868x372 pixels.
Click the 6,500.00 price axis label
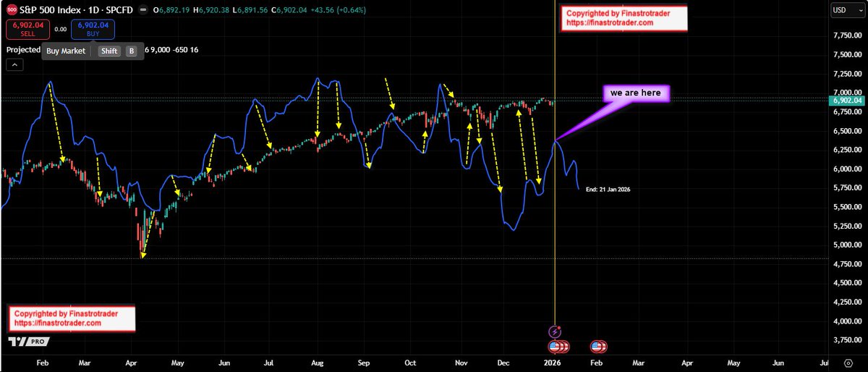(x=846, y=131)
